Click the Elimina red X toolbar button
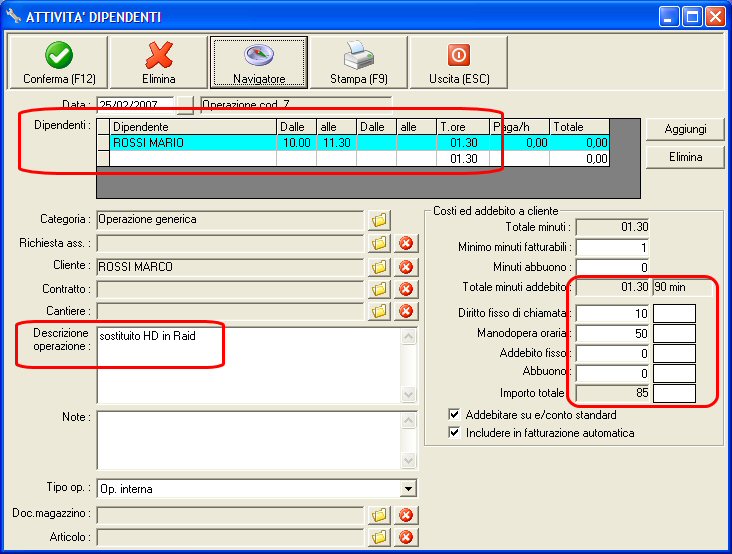 point(159,63)
